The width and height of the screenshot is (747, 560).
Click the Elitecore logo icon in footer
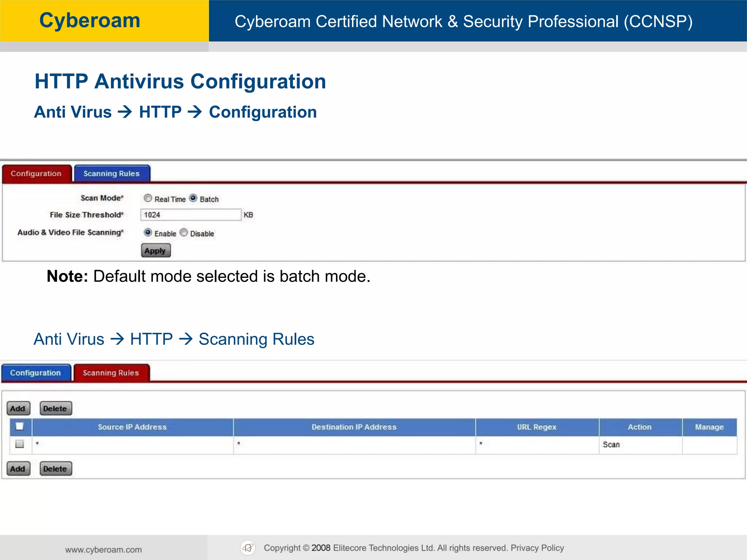pyautogui.click(x=248, y=548)
